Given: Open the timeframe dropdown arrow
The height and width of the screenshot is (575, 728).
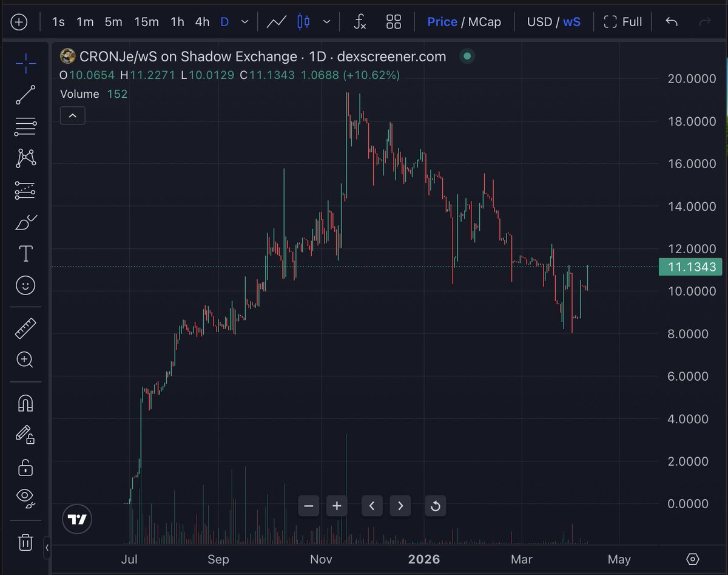Looking at the screenshot, I should coord(244,22).
